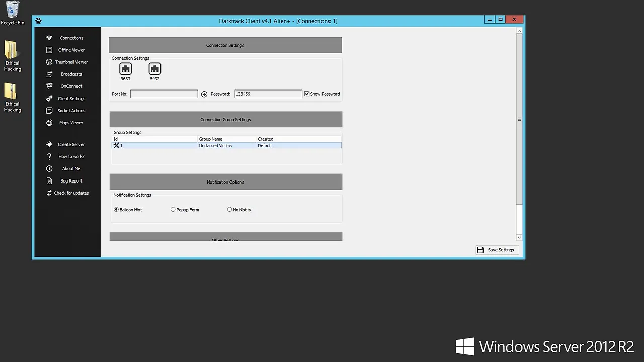The width and height of the screenshot is (644, 362).
Task: Focus the Port No input field
Action: tap(164, 94)
